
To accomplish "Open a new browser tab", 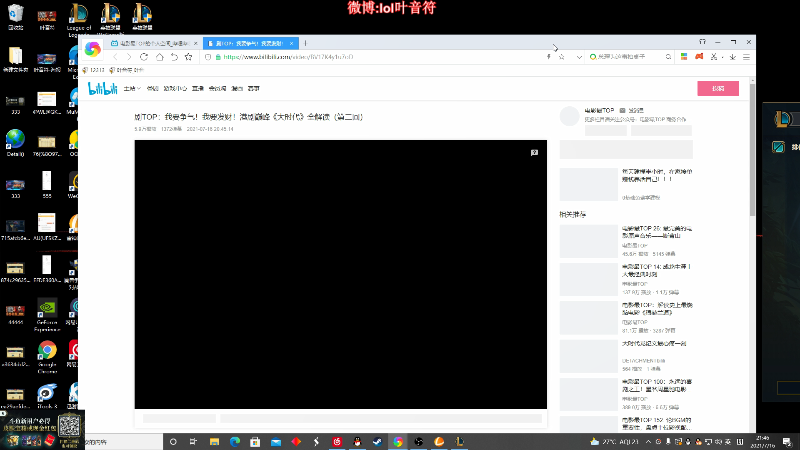I will pyautogui.click(x=305, y=43).
